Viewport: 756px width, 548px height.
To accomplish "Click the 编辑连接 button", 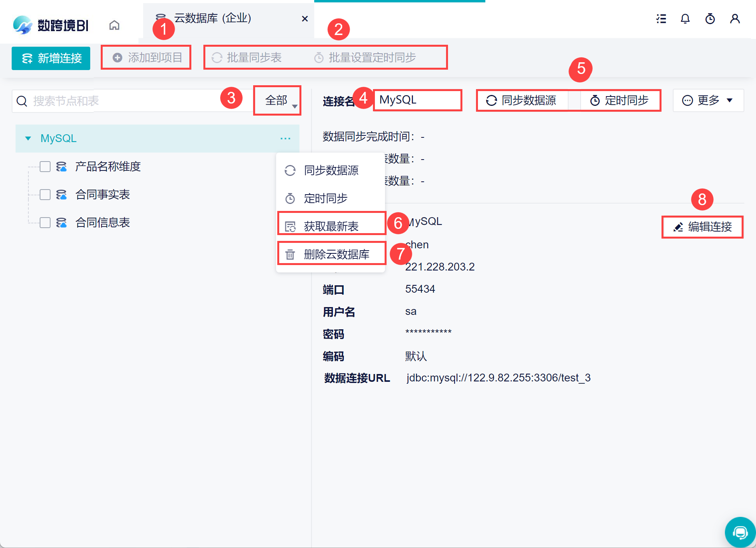I will (x=702, y=227).
